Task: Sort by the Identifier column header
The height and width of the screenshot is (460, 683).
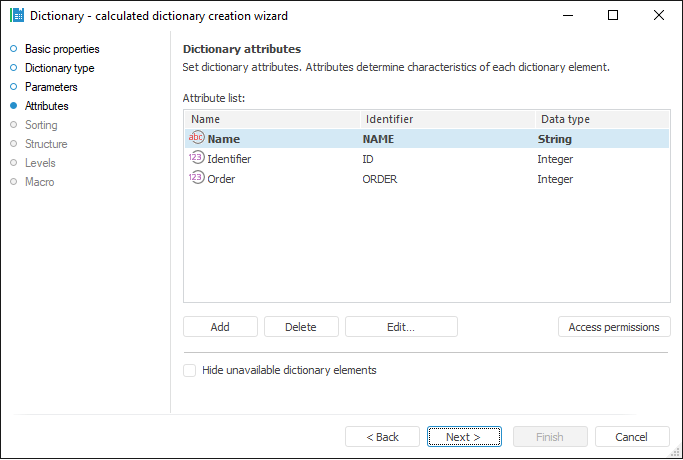Action: [x=445, y=119]
